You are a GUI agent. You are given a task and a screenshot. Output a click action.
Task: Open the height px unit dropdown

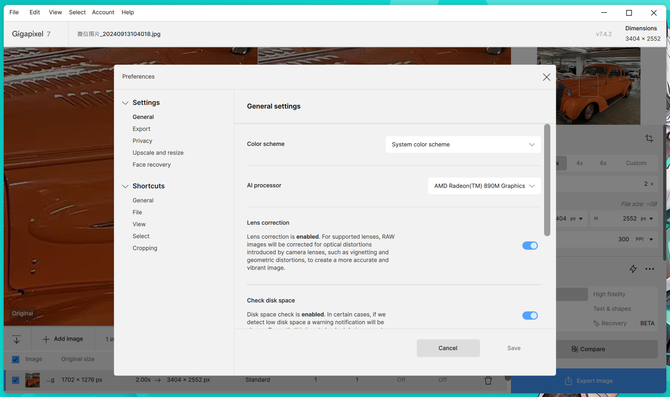point(647,218)
